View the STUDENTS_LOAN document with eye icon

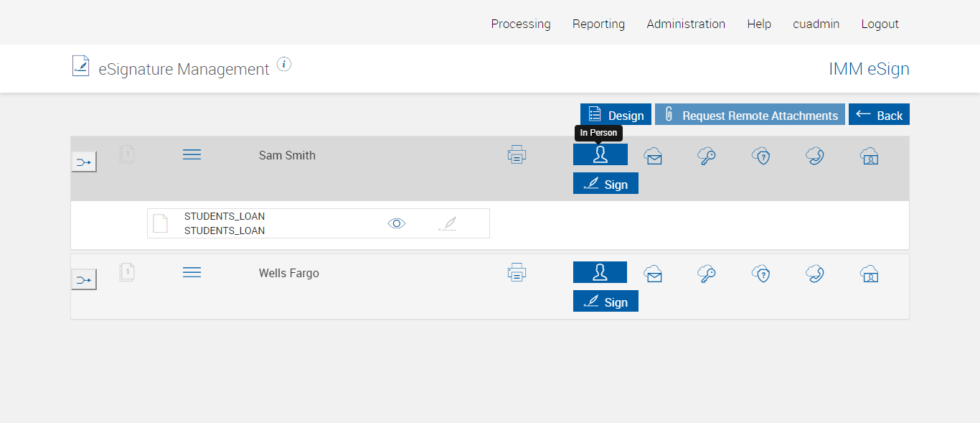pyautogui.click(x=397, y=223)
